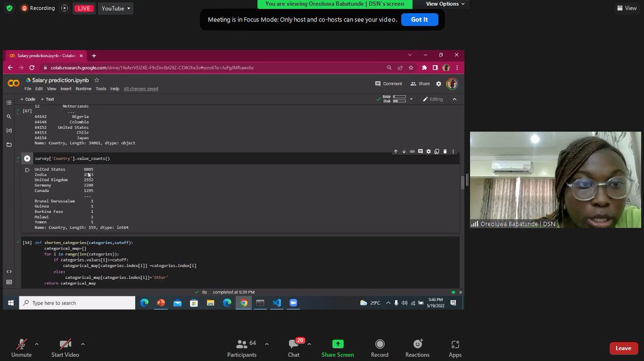Open code snippets icon at sidebar bottom
The width and height of the screenshot is (644, 361).
pos(9,271)
